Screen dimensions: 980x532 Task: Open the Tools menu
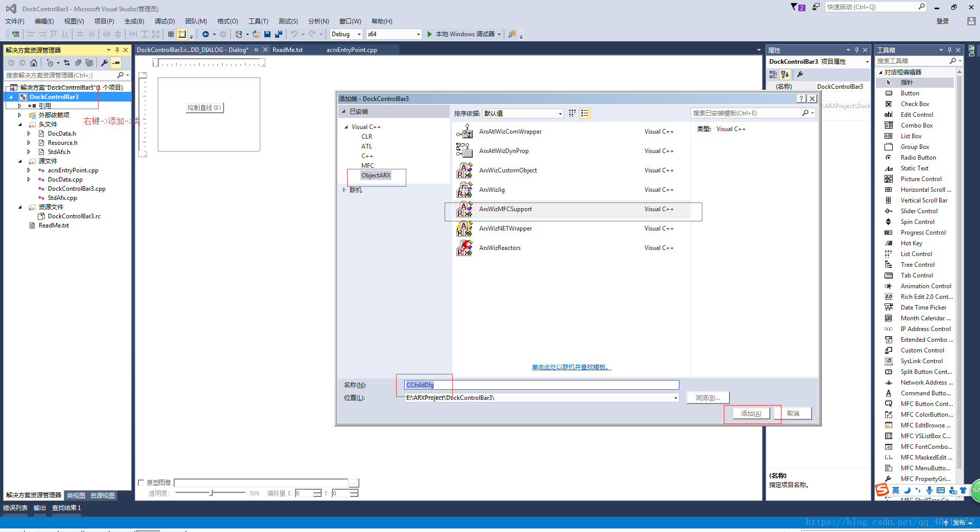pos(258,21)
